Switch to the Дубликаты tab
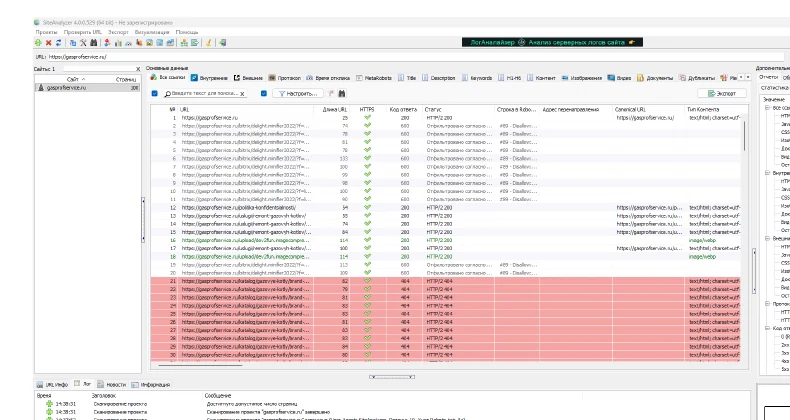Viewport: 790px width, 420px height. point(697,78)
